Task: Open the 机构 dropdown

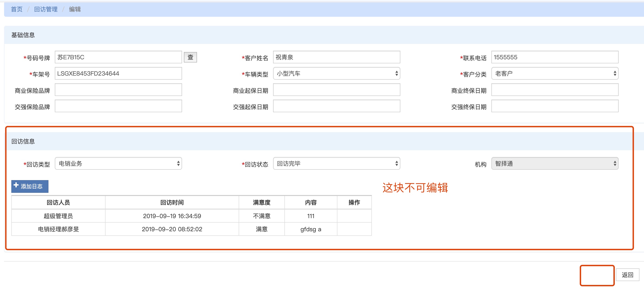Action: (x=555, y=163)
